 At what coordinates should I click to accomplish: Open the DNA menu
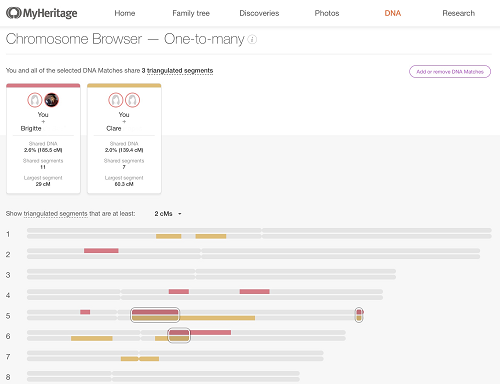coord(393,13)
